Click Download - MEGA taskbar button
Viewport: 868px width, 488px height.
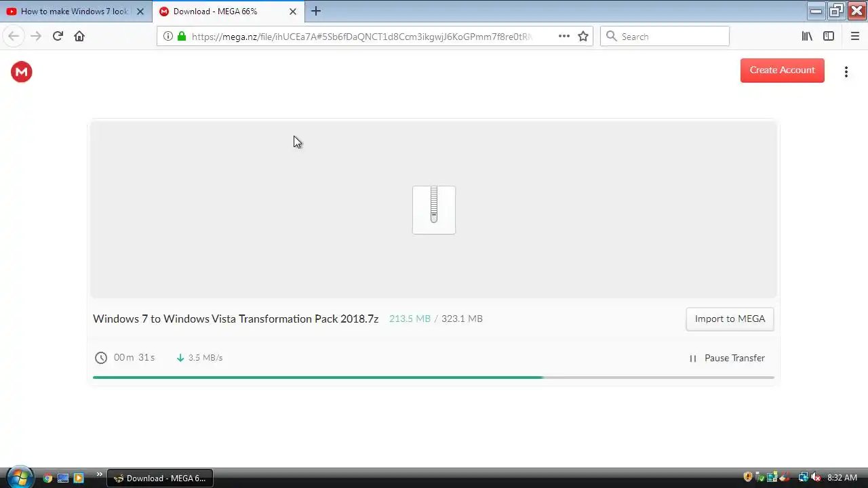pos(160,478)
